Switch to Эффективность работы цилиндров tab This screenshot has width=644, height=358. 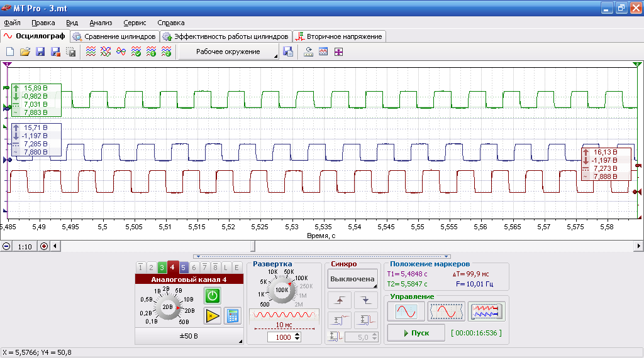click(226, 36)
